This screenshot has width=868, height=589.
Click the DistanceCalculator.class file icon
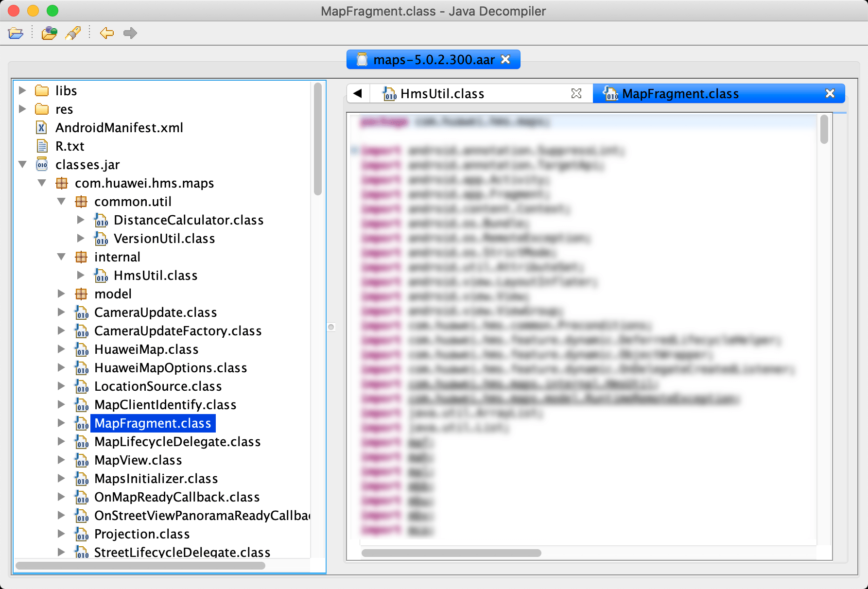tap(101, 220)
